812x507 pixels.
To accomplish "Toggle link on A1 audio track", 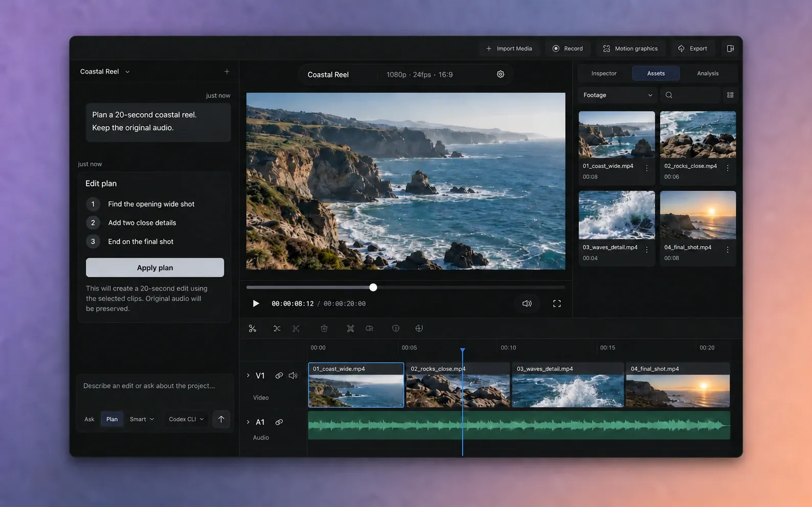I will pos(279,422).
